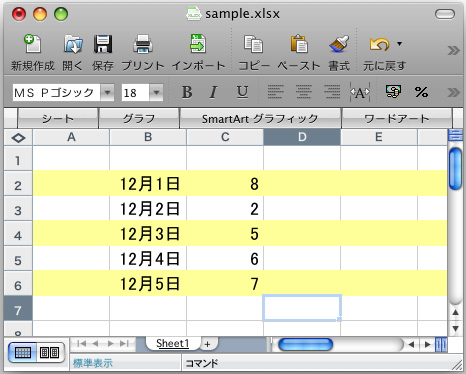Click the Format painter (書式) brush icon
Viewport: 466px width, 374px height.
pos(339,44)
